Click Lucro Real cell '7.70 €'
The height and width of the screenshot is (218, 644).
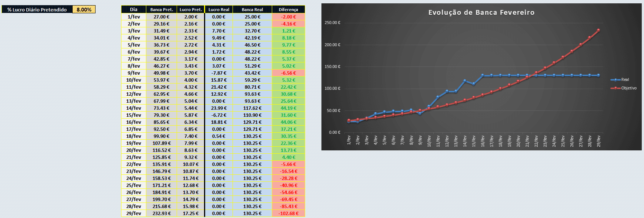point(219,31)
